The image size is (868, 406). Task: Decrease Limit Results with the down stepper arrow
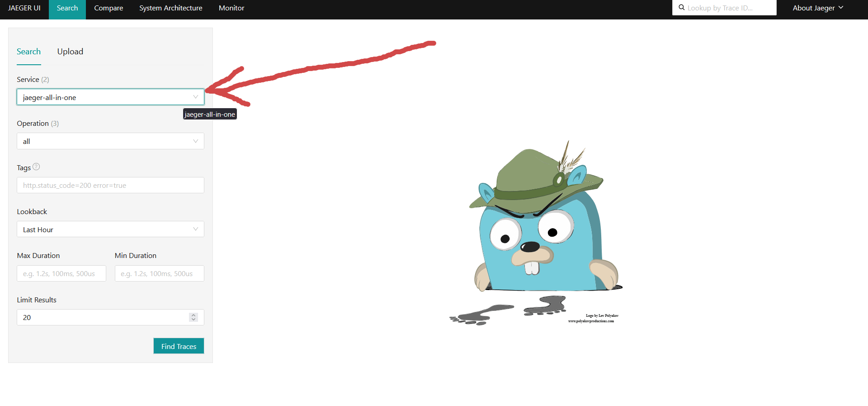coord(193,320)
